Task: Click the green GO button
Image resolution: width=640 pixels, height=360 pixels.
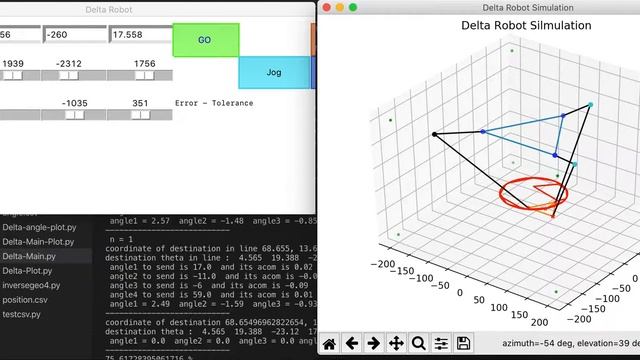Action: click(206, 40)
